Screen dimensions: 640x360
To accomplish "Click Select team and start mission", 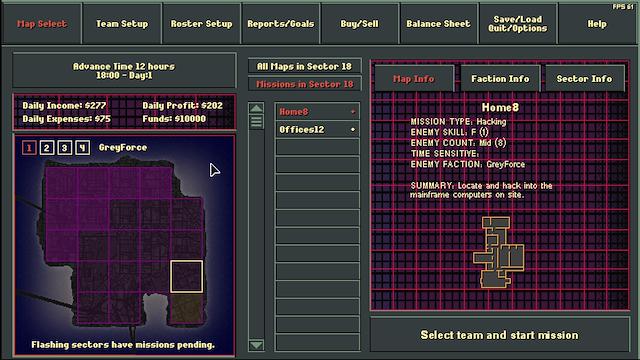I will click(500, 335).
